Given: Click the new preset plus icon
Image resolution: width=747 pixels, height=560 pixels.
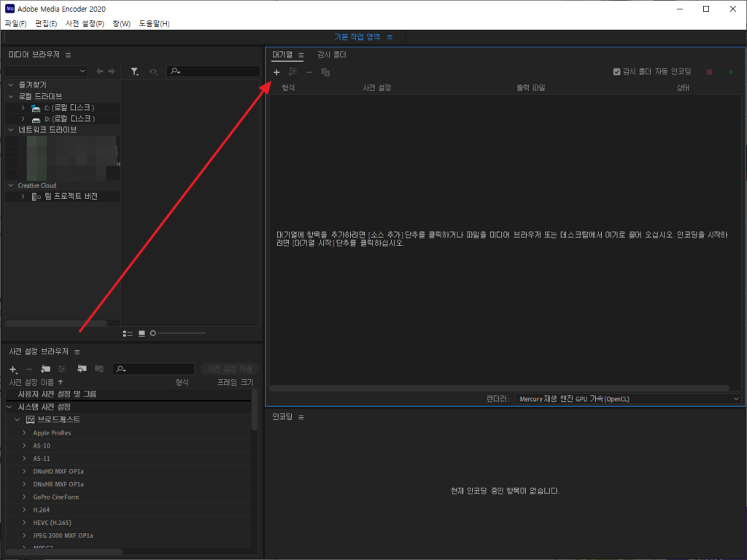Looking at the screenshot, I should 12,370.
